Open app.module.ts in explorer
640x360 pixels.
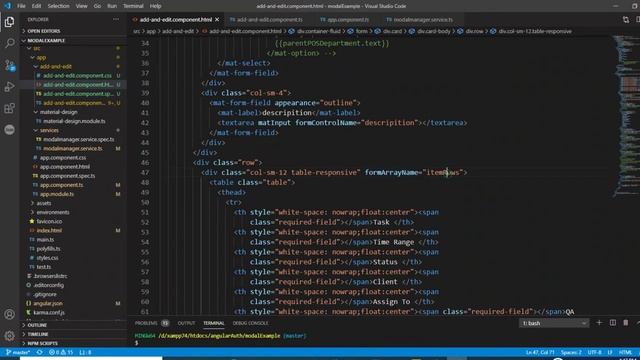(x=57, y=194)
